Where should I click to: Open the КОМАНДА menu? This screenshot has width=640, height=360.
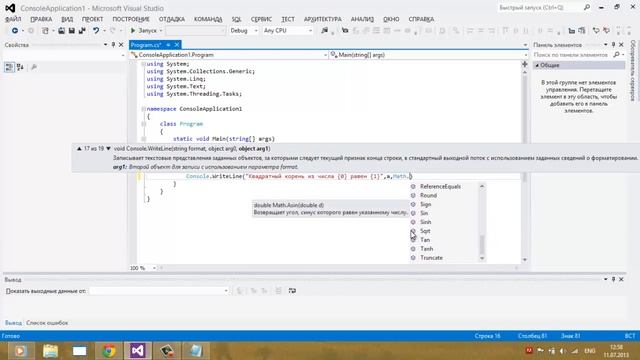(208, 19)
